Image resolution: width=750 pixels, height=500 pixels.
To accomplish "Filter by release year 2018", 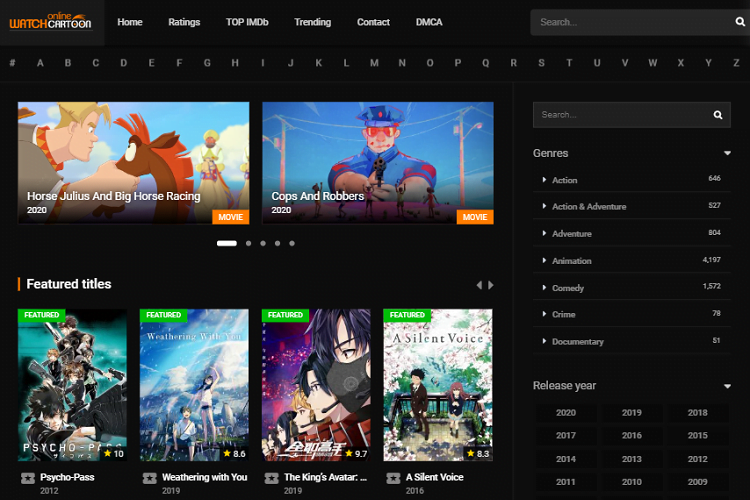I will coord(698,412).
